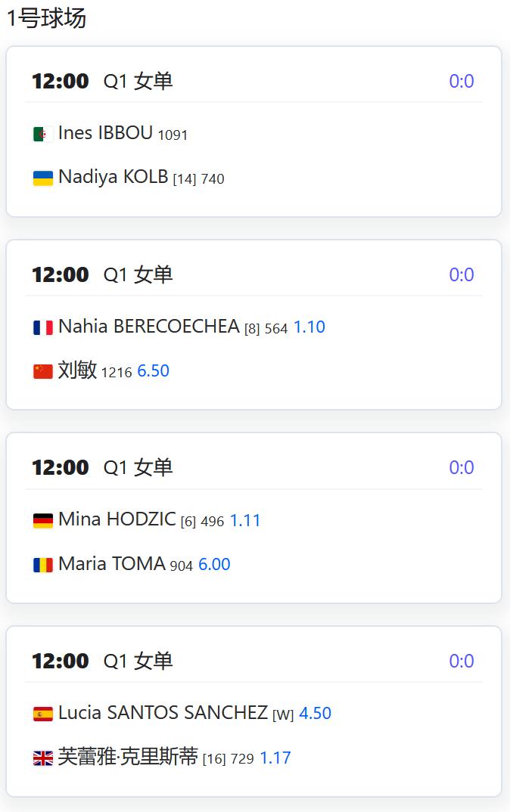510x812 pixels.
Task: Open player Nadiya KOLB
Action: [113, 177]
